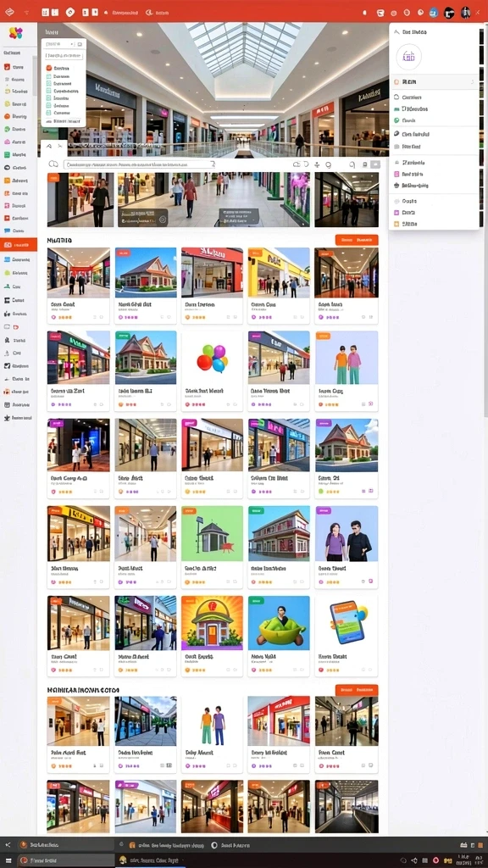Screen dimensions: 488x868
Task: Click the circular basket icon in the right panel
Action: tap(409, 57)
